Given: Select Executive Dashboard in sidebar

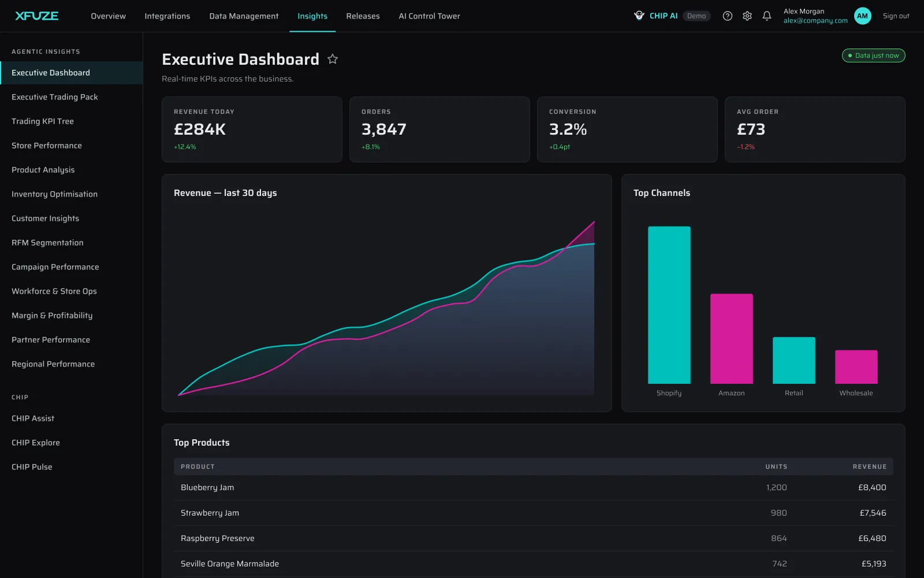Looking at the screenshot, I should point(72,73).
